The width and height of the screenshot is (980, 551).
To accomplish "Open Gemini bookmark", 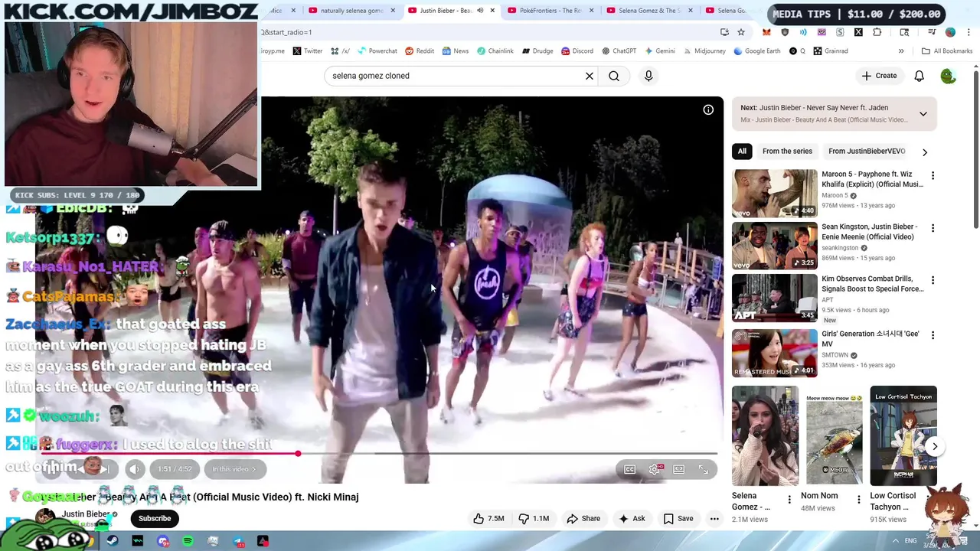I will click(660, 51).
